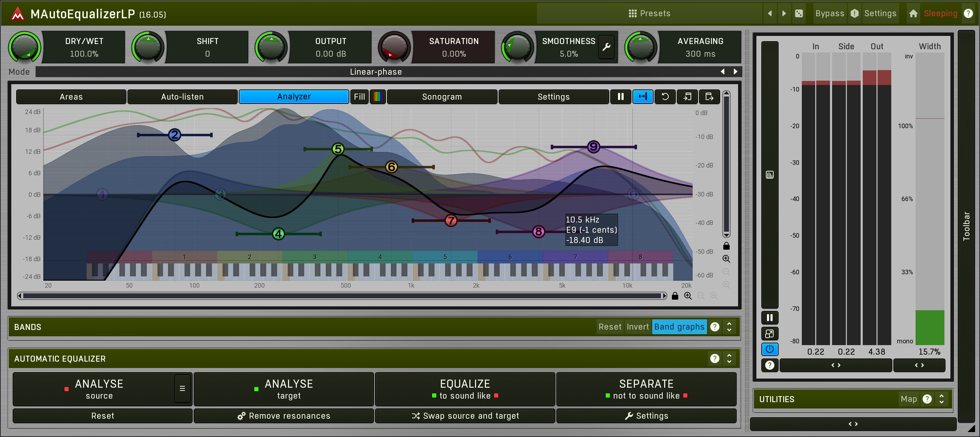The height and width of the screenshot is (437, 980).
Task: Expand Utilities section arrows
Action: [x=941, y=399]
